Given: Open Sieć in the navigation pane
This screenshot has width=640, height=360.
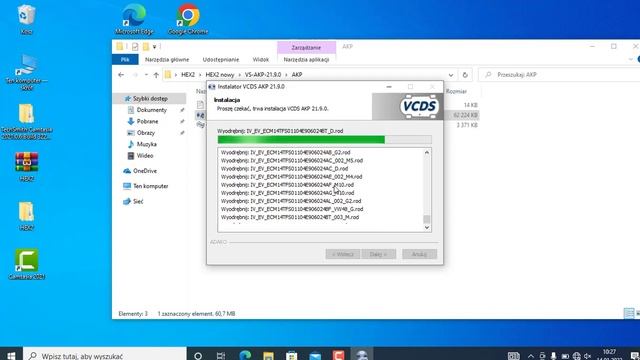Looking at the screenshot, I should click(138, 201).
